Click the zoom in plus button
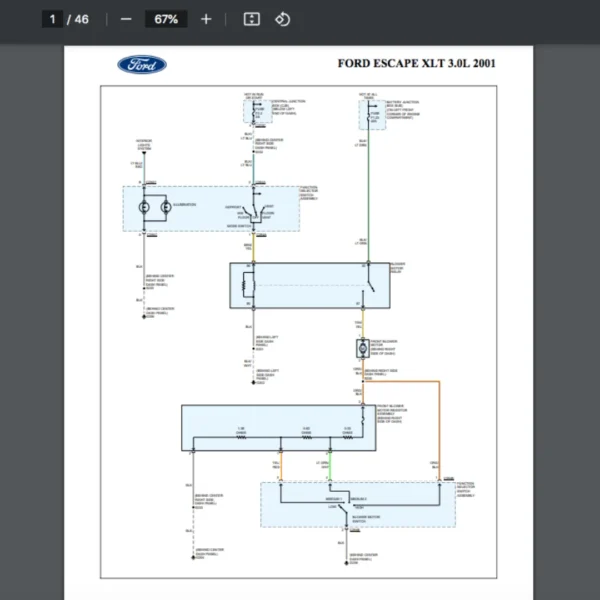The height and width of the screenshot is (600, 600). point(206,19)
